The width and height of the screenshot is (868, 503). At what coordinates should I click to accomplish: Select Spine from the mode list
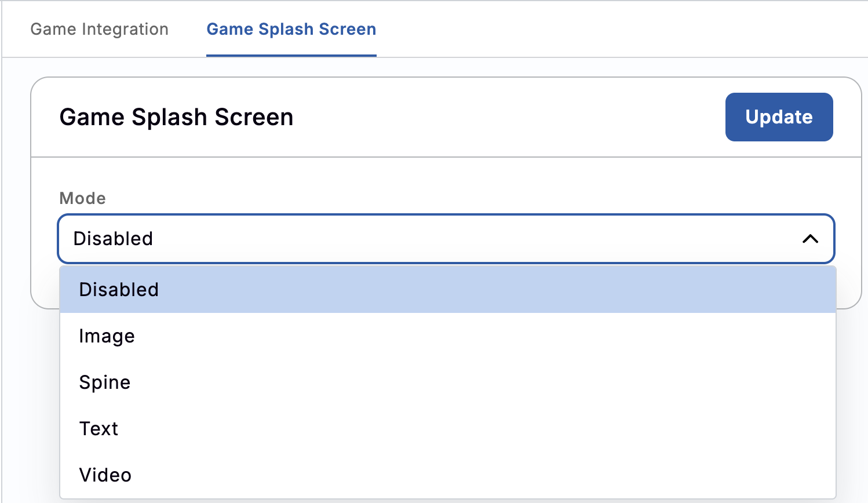pos(104,382)
